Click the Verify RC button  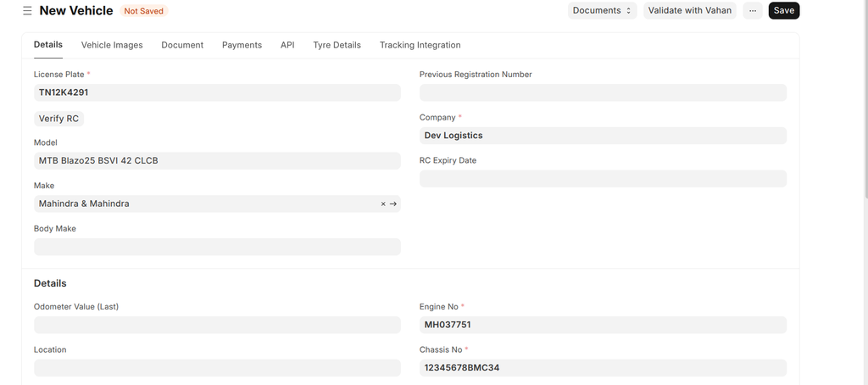(58, 119)
